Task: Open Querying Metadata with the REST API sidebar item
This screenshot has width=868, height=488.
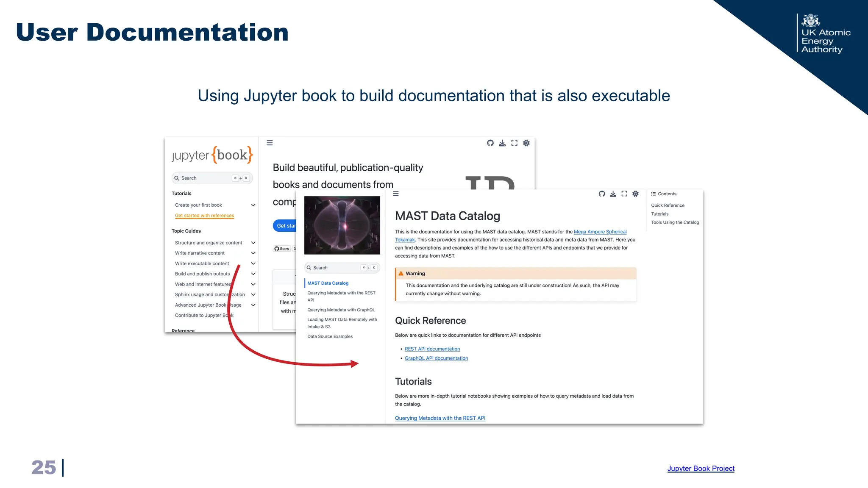Action: tap(341, 297)
